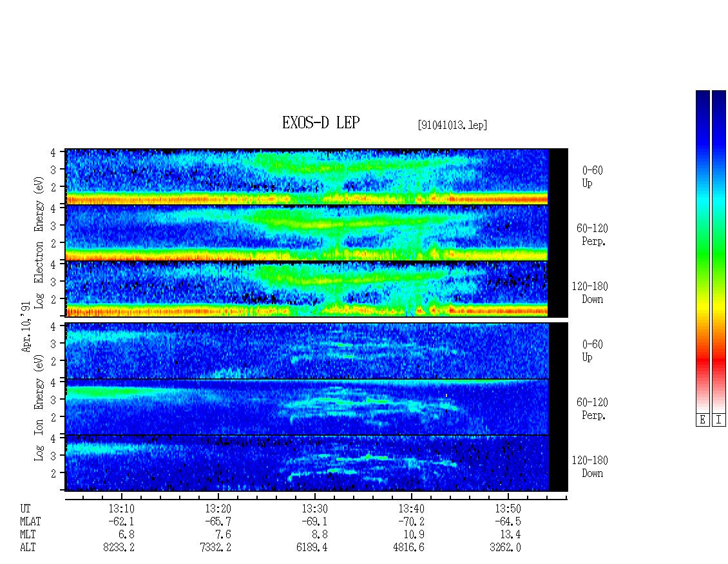Click the I label box under the color bar
The height and width of the screenshot is (564, 728).
719,420
